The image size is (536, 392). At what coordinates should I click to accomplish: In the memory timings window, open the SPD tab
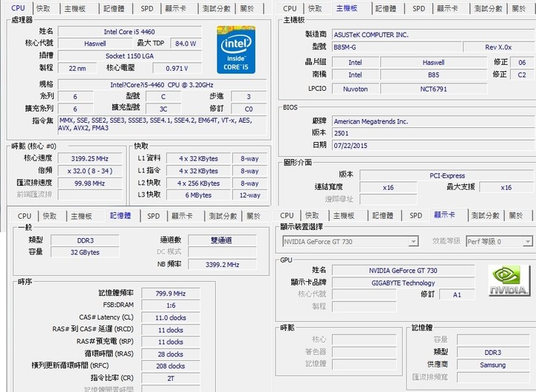tap(153, 216)
